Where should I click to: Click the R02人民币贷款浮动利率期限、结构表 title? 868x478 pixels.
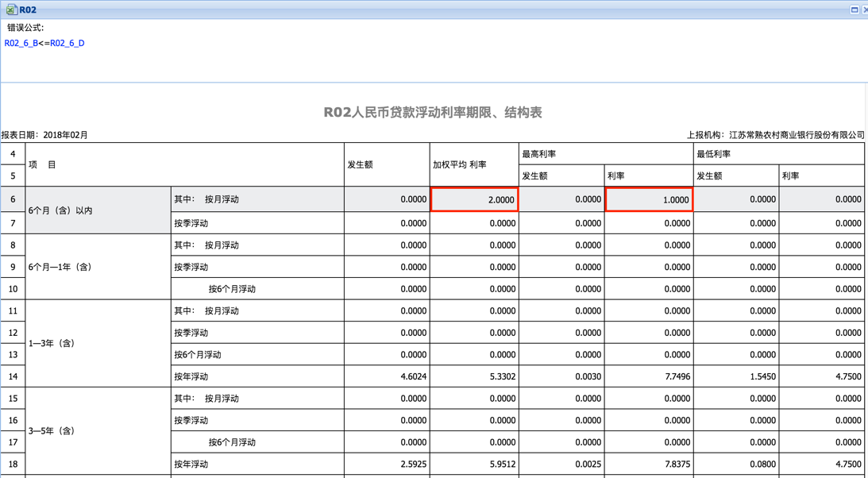click(x=433, y=113)
